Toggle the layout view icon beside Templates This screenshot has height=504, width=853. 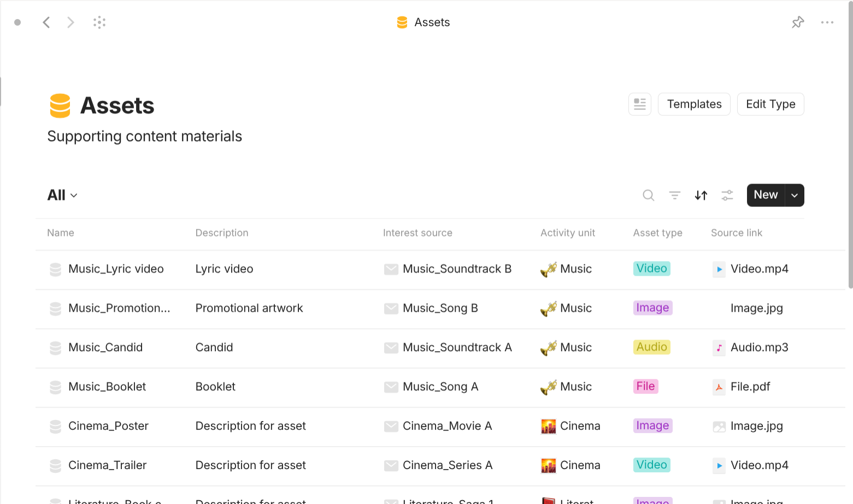[640, 104]
